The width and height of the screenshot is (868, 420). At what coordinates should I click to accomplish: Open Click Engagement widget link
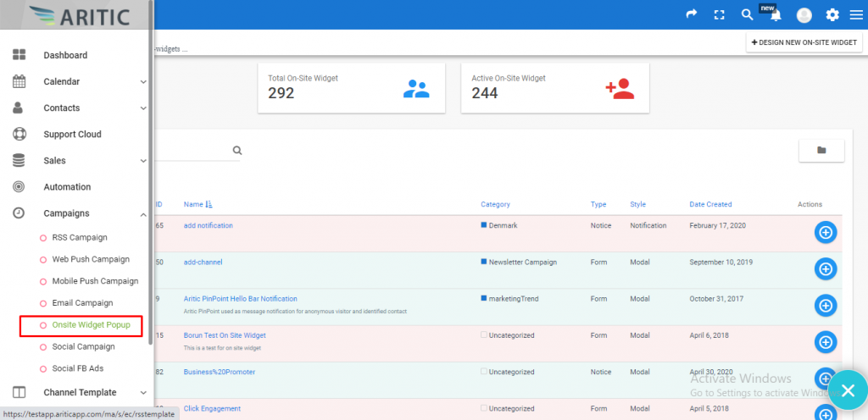click(x=212, y=408)
